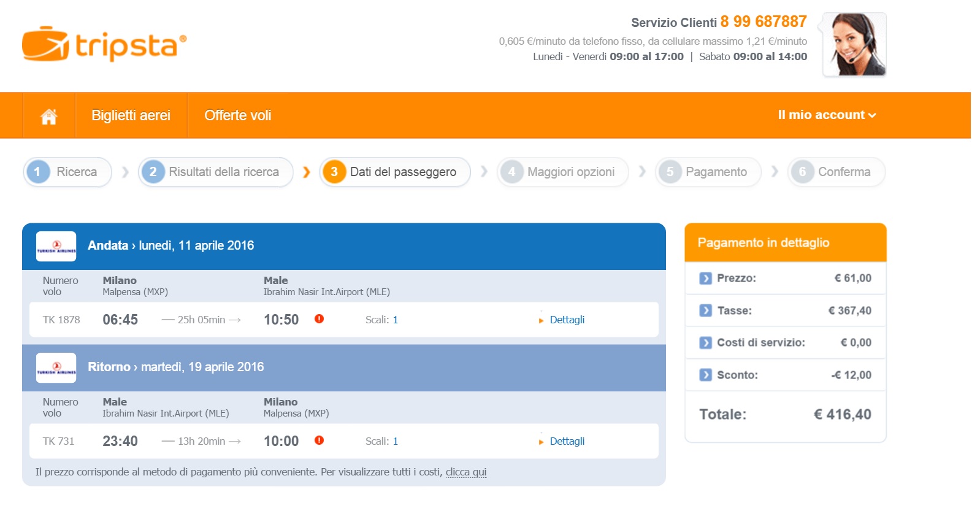Click the red warning icon on return arrival
The width and height of the screenshot is (980, 519).
pos(319,440)
